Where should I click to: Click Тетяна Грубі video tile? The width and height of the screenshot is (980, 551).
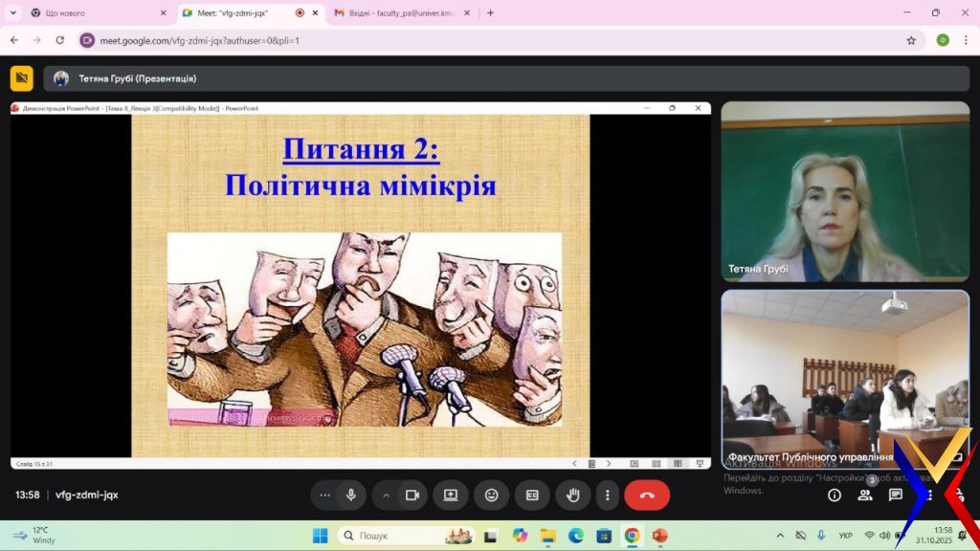[x=845, y=191]
